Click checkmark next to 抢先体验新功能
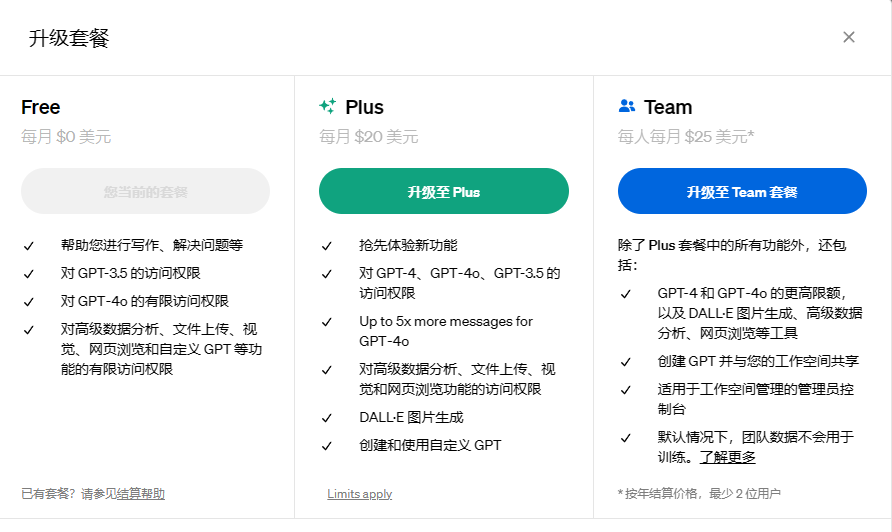 tap(327, 246)
